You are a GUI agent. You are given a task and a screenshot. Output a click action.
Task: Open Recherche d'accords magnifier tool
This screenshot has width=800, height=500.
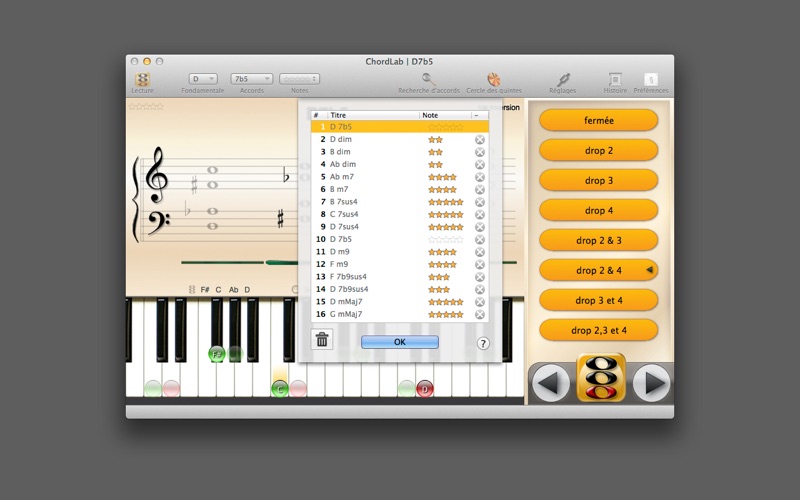[x=429, y=79]
